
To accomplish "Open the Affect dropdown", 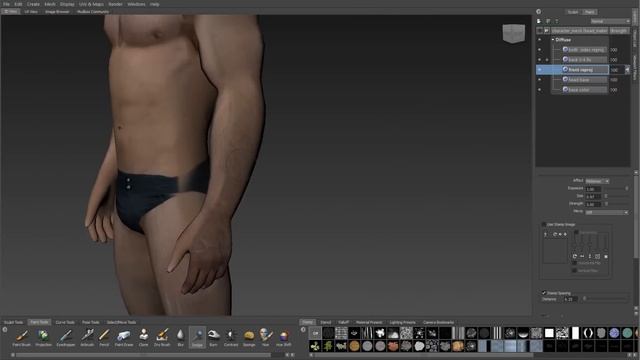I will point(597,181).
